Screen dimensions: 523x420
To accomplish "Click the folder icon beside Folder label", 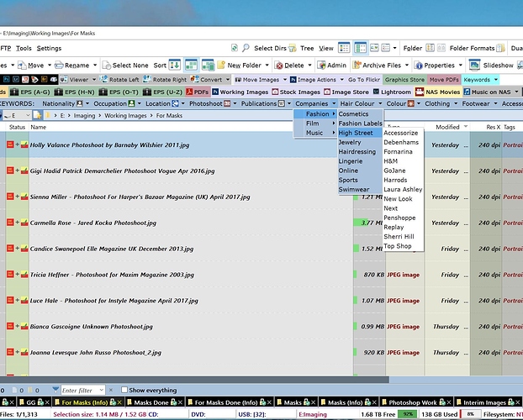I will click(x=430, y=48).
